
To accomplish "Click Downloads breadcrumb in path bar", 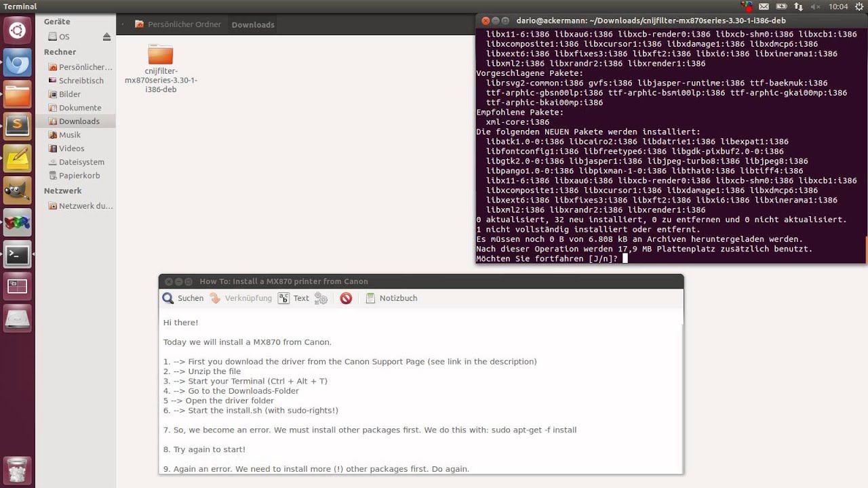I will [x=253, y=24].
